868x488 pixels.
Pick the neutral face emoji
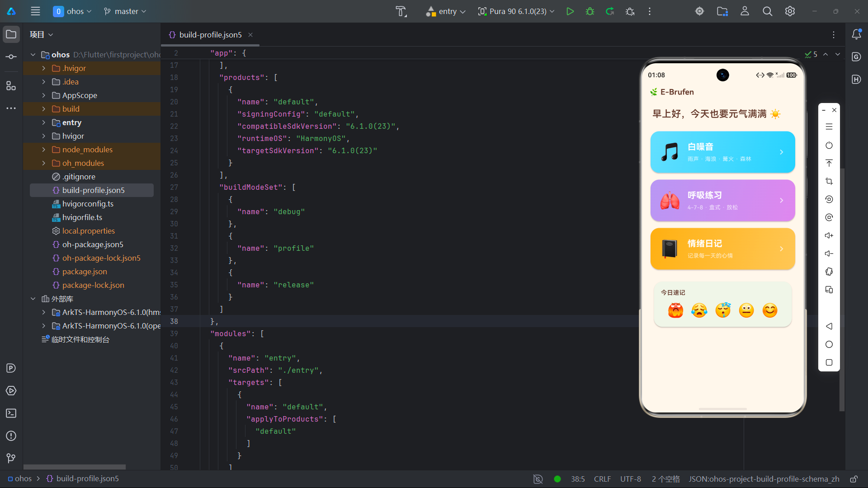[746, 310]
